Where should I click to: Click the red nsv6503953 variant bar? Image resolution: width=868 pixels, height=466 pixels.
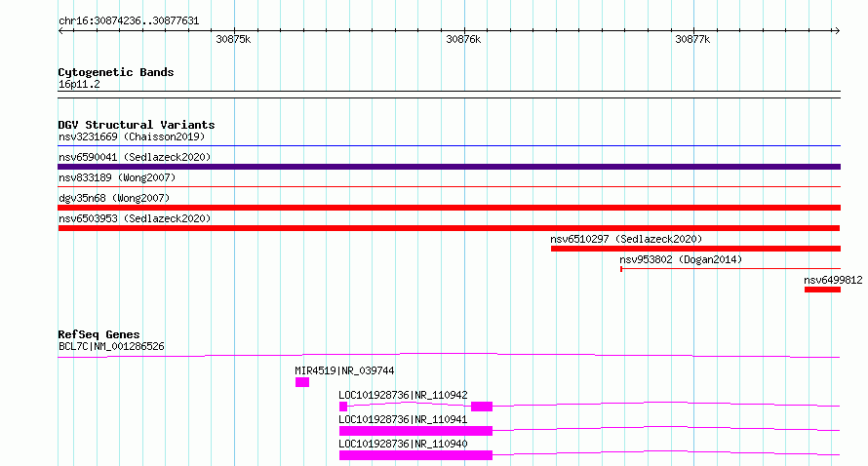(x=449, y=228)
